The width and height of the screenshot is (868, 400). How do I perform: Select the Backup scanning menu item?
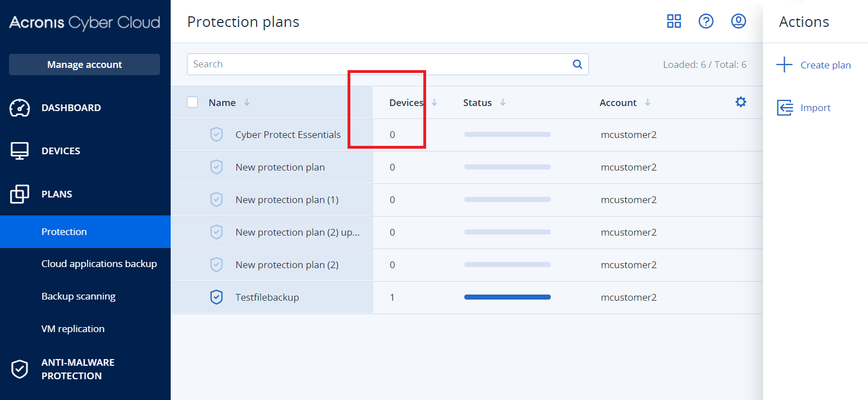coord(79,296)
